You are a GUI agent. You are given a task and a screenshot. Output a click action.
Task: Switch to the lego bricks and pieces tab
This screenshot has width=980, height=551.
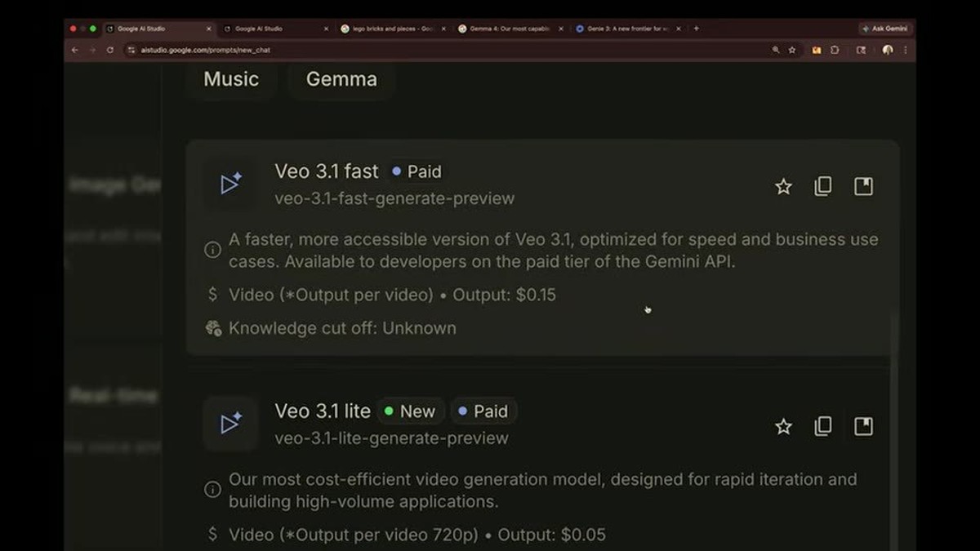(394, 29)
